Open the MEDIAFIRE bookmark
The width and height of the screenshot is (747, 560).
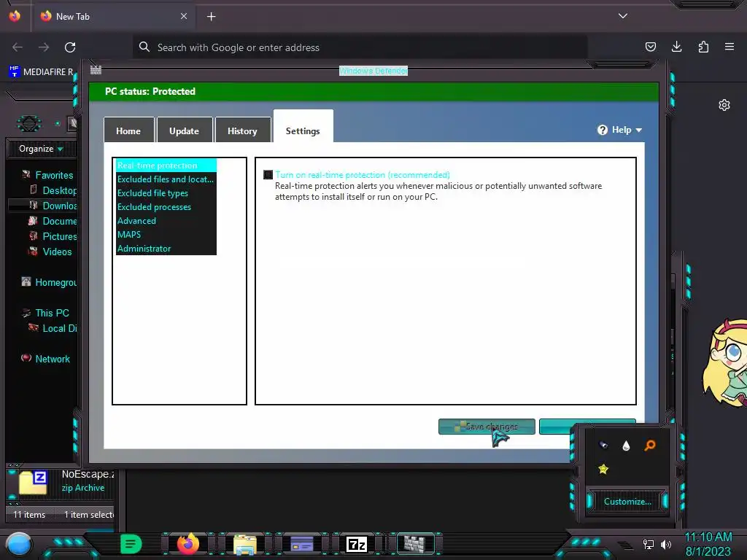[x=41, y=72]
